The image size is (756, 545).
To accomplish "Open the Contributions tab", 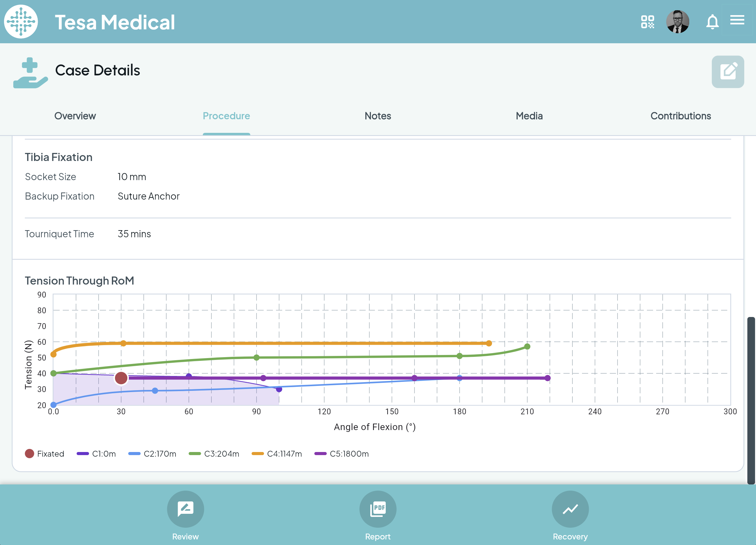I will (x=680, y=116).
